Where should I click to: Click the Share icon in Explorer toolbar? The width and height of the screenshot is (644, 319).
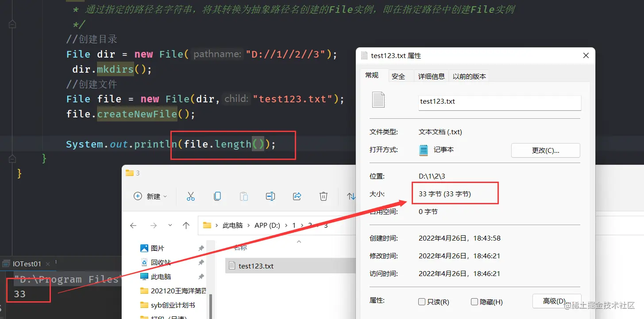pyautogui.click(x=297, y=196)
